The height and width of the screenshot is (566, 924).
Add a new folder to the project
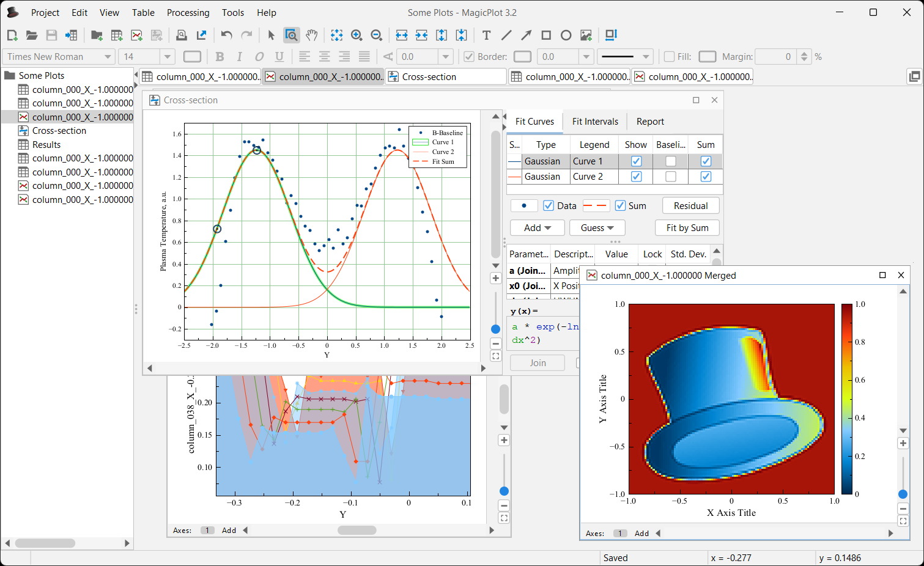pyautogui.click(x=97, y=35)
